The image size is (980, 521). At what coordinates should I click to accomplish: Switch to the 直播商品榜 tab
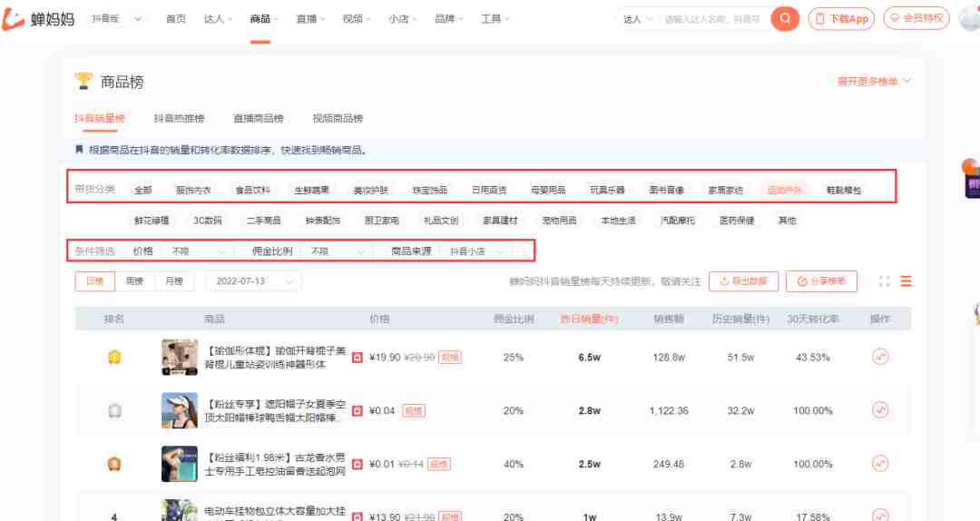(x=258, y=118)
